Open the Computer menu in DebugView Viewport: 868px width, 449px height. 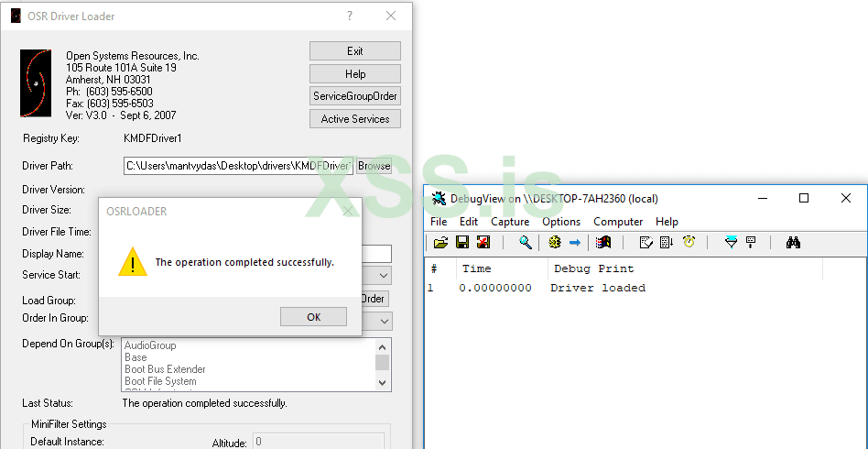(618, 222)
